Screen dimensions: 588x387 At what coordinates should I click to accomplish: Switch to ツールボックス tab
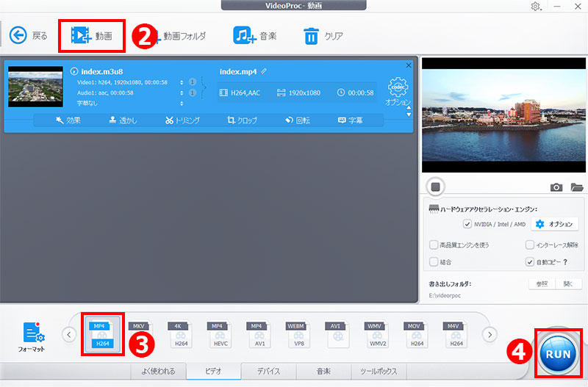tap(379, 372)
